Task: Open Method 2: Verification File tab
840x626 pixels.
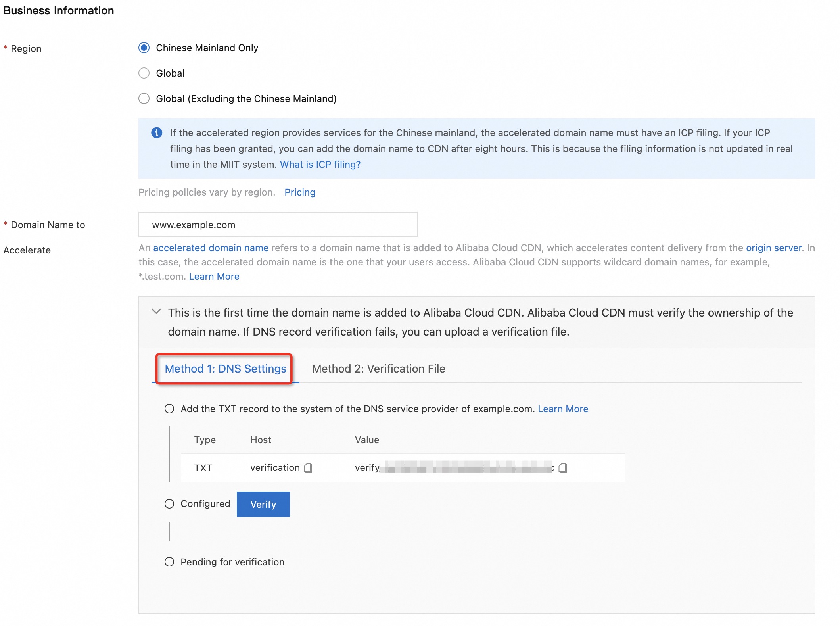Action: 378,369
